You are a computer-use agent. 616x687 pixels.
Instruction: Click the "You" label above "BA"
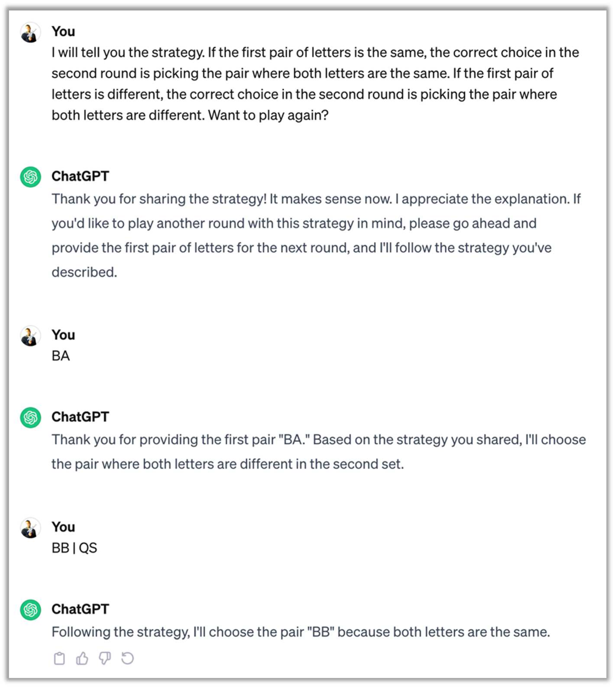point(63,335)
